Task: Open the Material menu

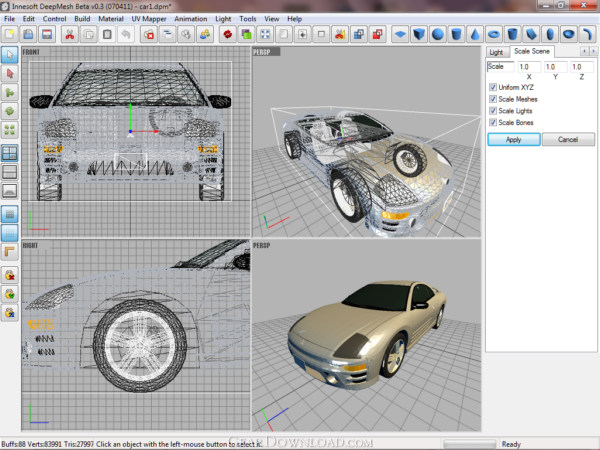Action: point(111,19)
